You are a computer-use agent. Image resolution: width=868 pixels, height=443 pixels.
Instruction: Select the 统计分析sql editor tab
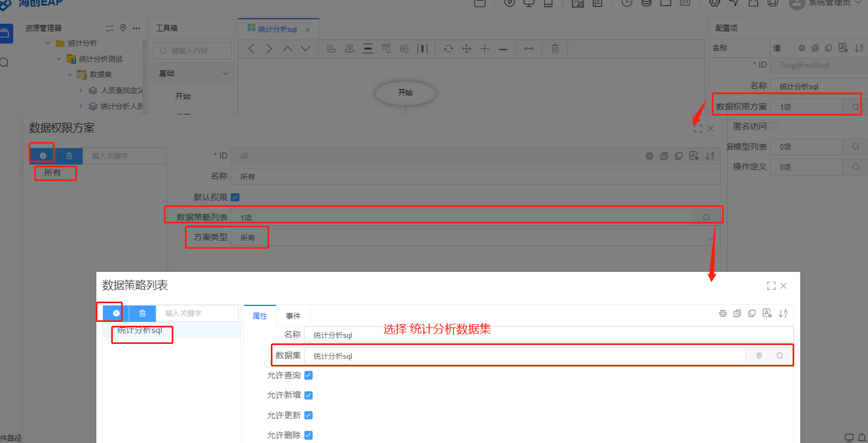coord(277,29)
